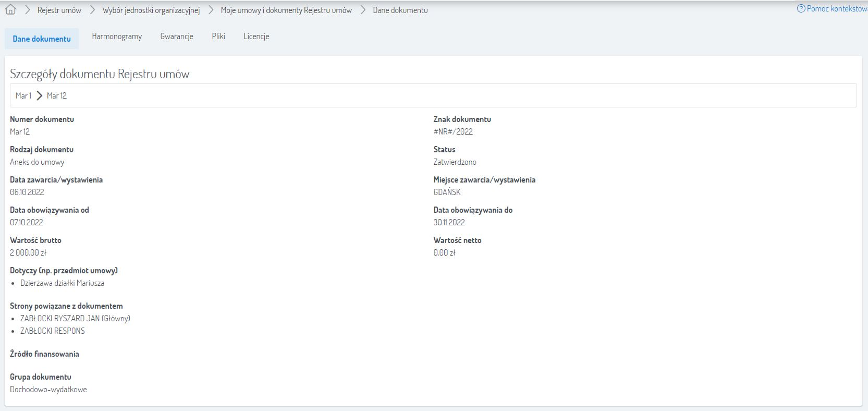Image resolution: width=868 pixels, height=411 pixels.
Task: Select the Dane dokumentu tab
Action: tap(42, 39)
